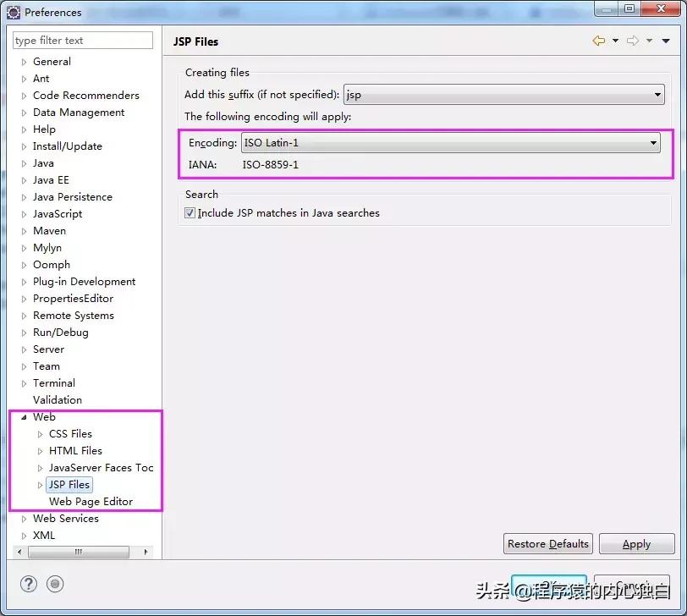Select Java preferences entry
Screen dimensions: 687x616
click(43, 163)
